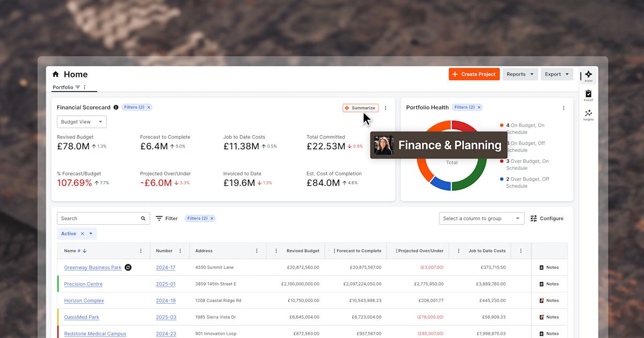The width and height of the screenshot is (644, 338).
Task: Open the Number column three-dot menu
Action: (x=180, y=251)
